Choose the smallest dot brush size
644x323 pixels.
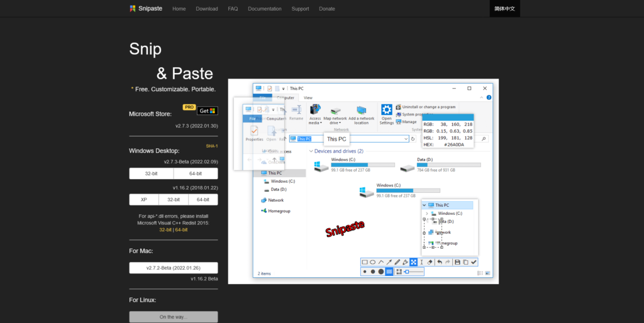(365, 271)
